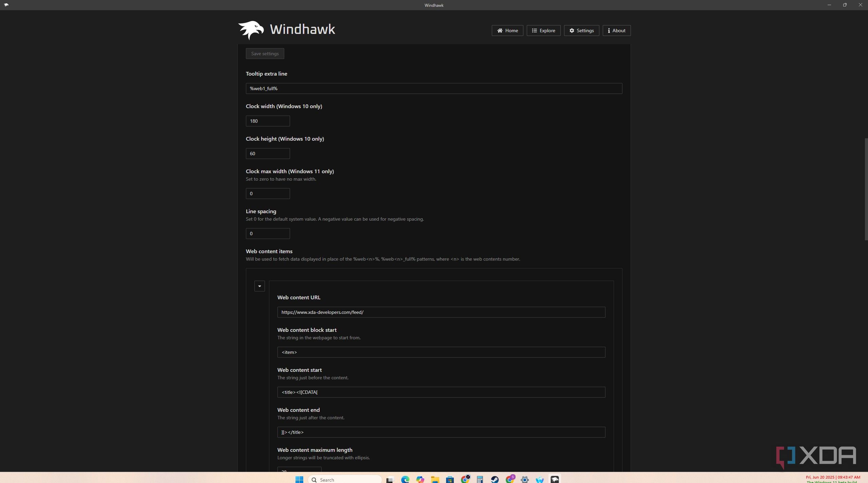
Task: Launch Steam from the taskbar
Action: (x=495, y=479)
